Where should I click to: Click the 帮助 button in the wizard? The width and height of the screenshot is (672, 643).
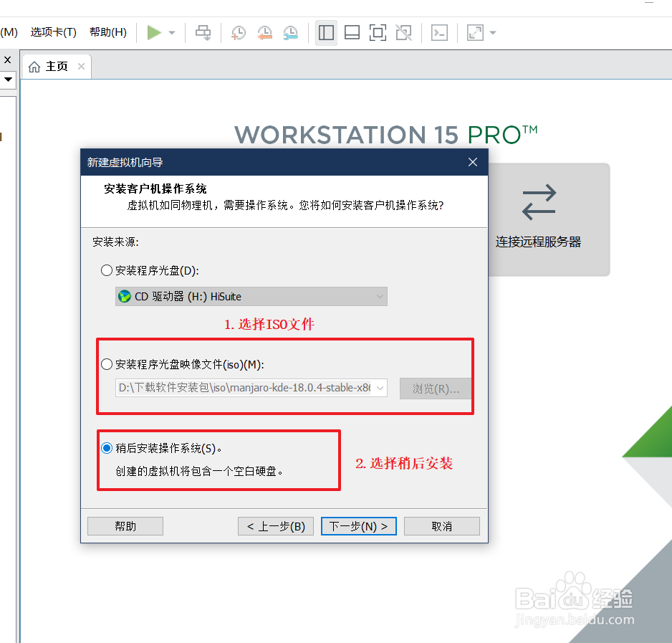125,526
